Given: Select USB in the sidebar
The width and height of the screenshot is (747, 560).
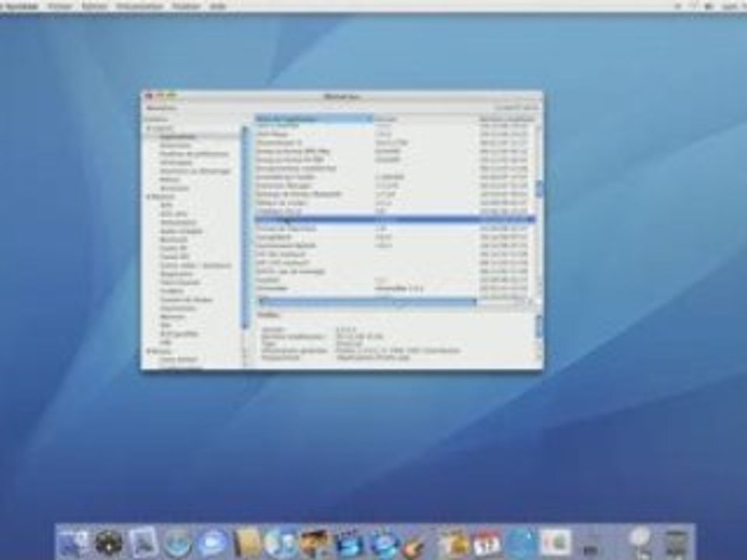Looking at the screenshot, I should click(166, 342).
